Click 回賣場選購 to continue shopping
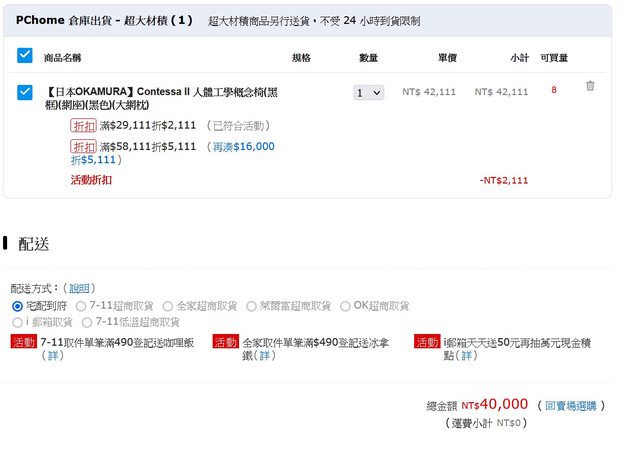Image resolution: width=640 pixels, height=453 pixels. [573, 406]
